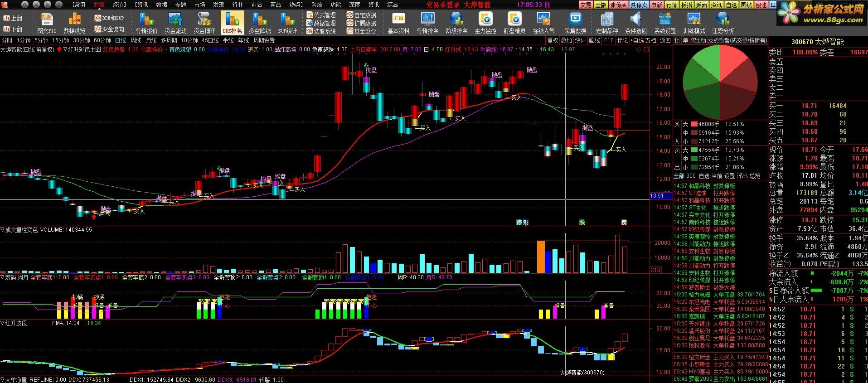
Task: Open 资金流向 capital flow
Action: [109, 29]
